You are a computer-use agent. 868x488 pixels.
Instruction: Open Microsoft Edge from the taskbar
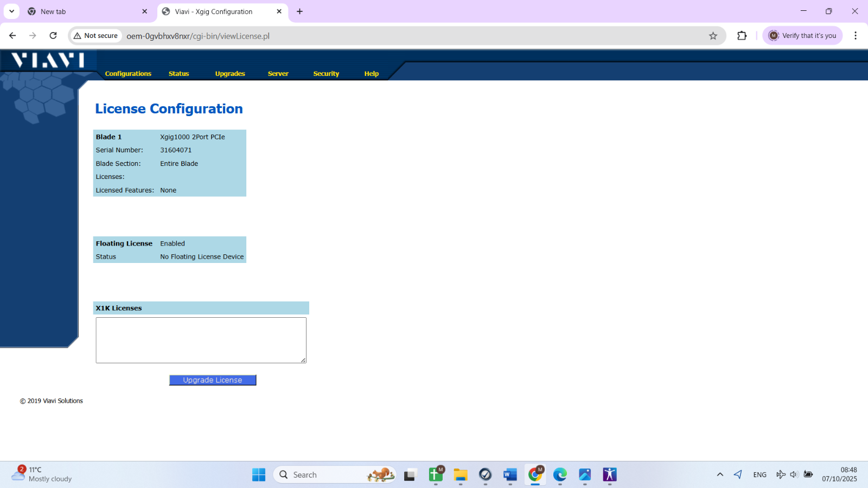[560, 475]
